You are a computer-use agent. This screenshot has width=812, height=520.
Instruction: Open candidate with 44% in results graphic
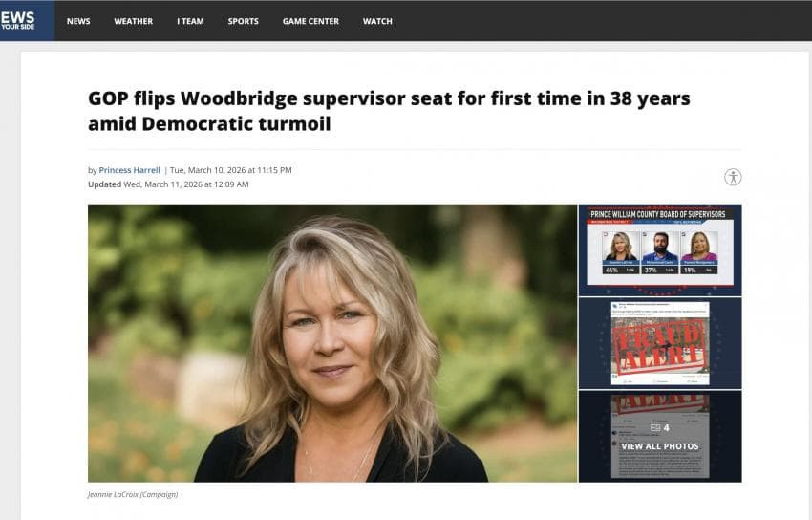pos(620,252)
